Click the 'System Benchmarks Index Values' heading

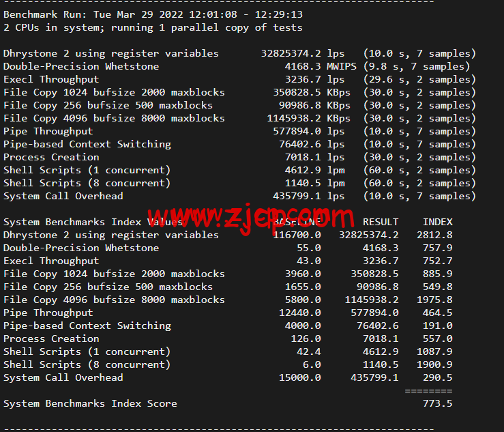click(93, 222)
